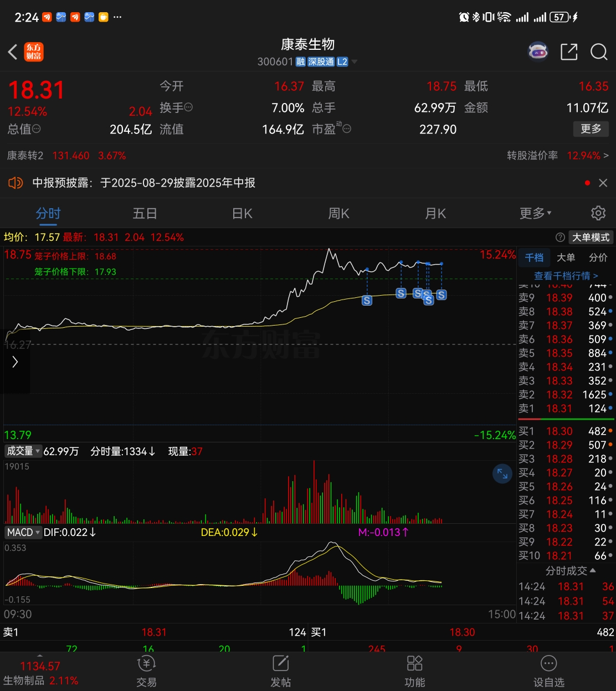This screenshot has width=616, height=691.
Task: Expand the stock title dropdown arrow
Action: (355, 62)
